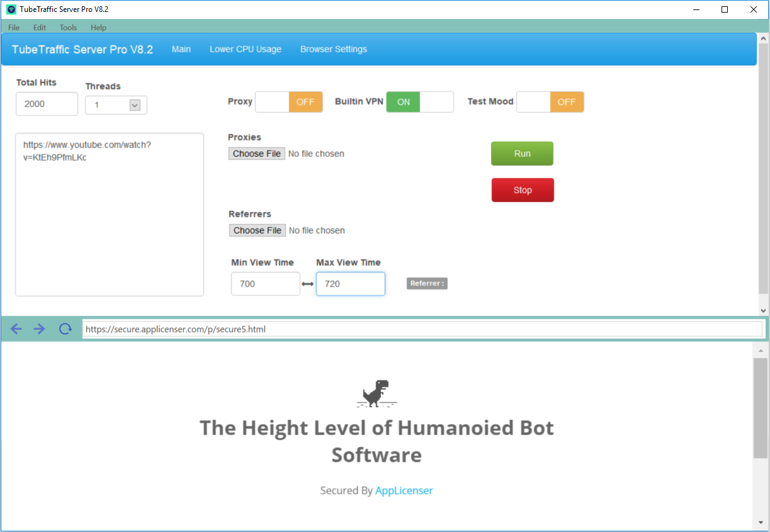
Task: Click Choose File under Proxies
Action: pyautogui.click(x=257, y=154)
